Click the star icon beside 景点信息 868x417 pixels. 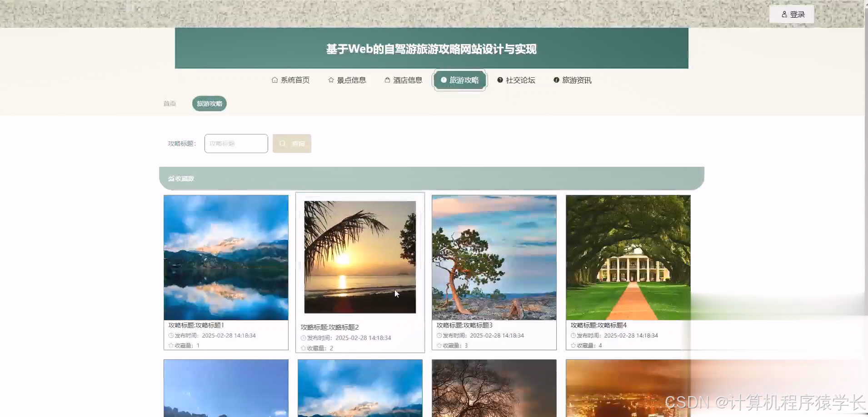coord(330,79)
